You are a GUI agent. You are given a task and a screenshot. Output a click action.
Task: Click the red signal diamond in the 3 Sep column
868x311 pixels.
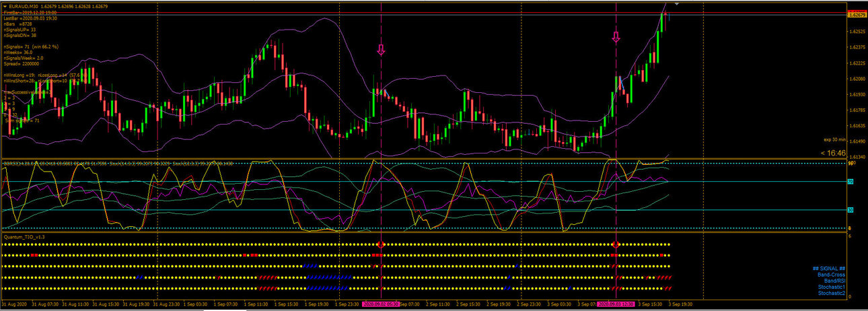click(616, 244)
